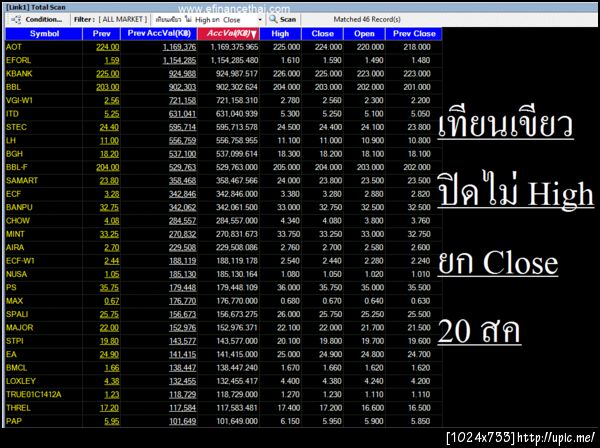Select the BBL symbol
The height and width of the screenshot is (448, 600).
click(x=13, y=87)
